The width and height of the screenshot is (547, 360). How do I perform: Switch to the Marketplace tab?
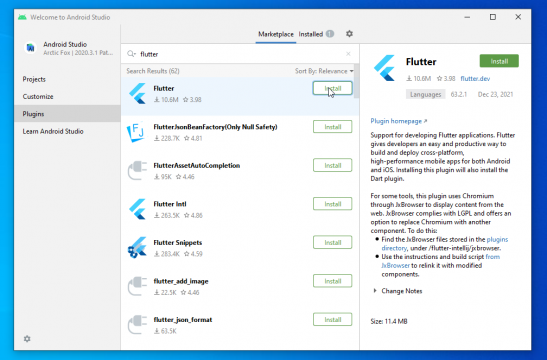coord(276,34)
